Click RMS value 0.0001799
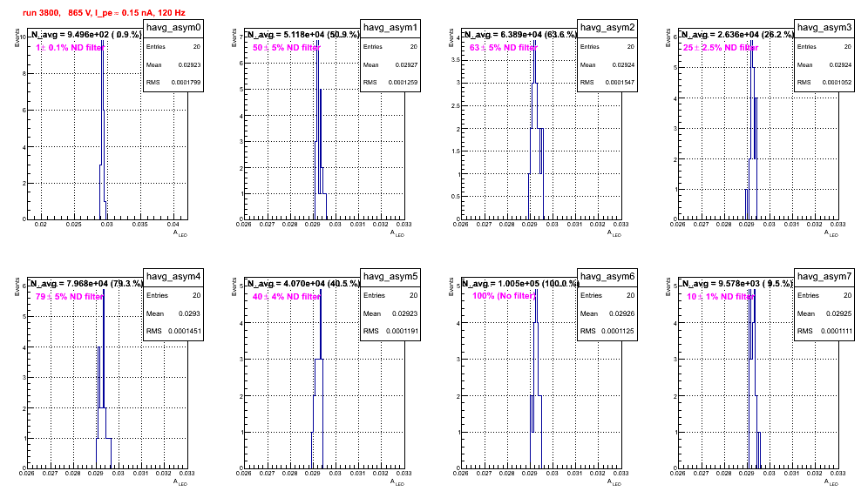 click(186, 83)
